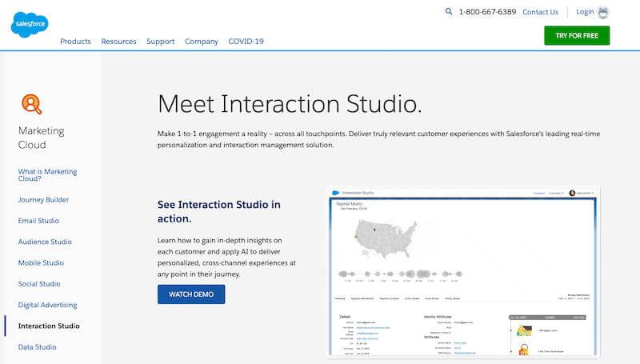The height and width of the screenshot is (364, 640).
Task: Open the Support menu
Action: 161,42
